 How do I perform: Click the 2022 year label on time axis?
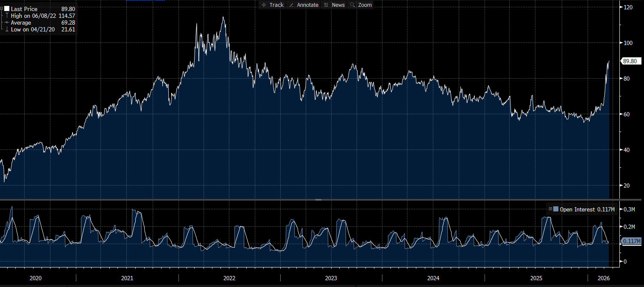coord(229,279)
